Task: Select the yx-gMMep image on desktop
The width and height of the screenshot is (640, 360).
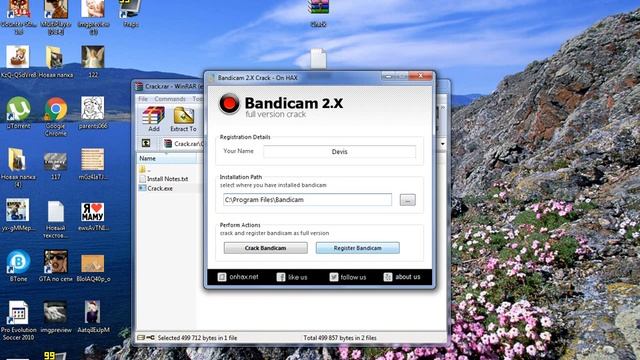Action: coord(18,215)
